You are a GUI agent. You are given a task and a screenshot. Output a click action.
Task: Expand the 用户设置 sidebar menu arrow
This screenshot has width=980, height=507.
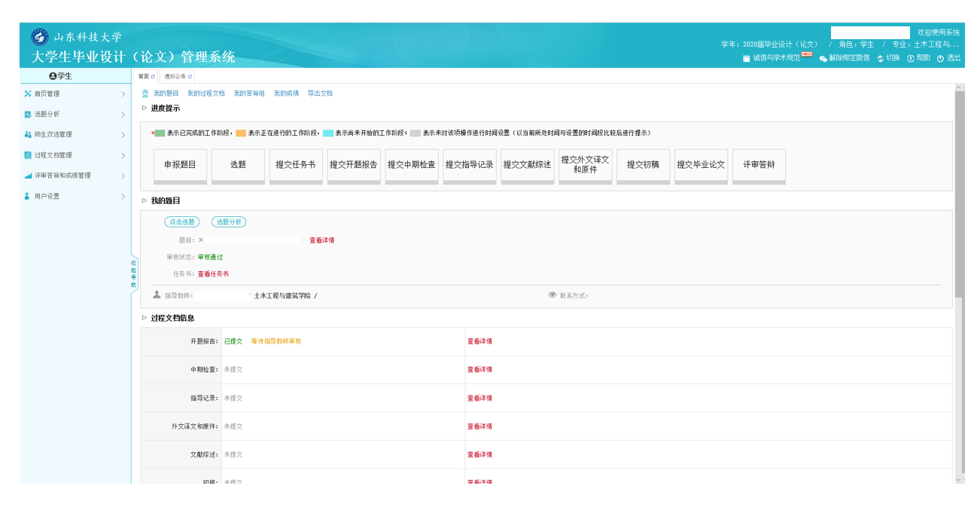coord(123,197)
